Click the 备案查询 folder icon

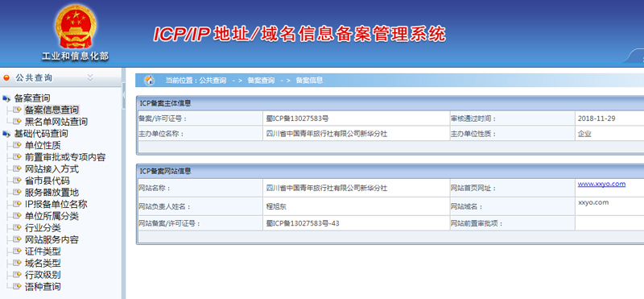[x=6, y=98]
